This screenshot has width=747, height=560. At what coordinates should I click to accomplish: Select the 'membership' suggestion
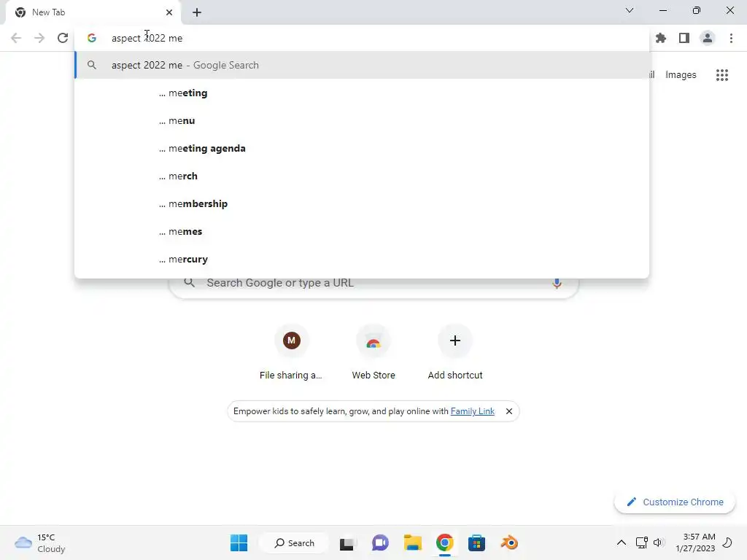362,204
